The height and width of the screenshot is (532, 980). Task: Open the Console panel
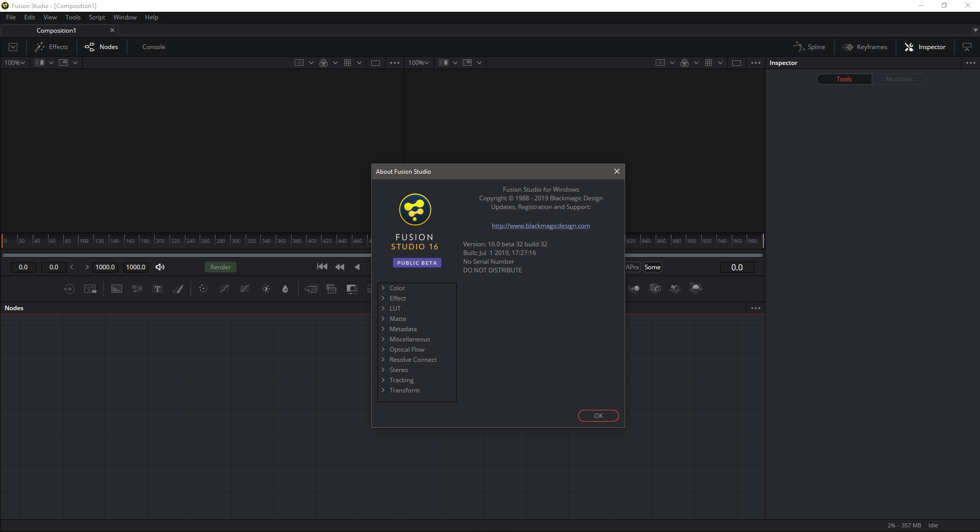(x=154, y=47)
